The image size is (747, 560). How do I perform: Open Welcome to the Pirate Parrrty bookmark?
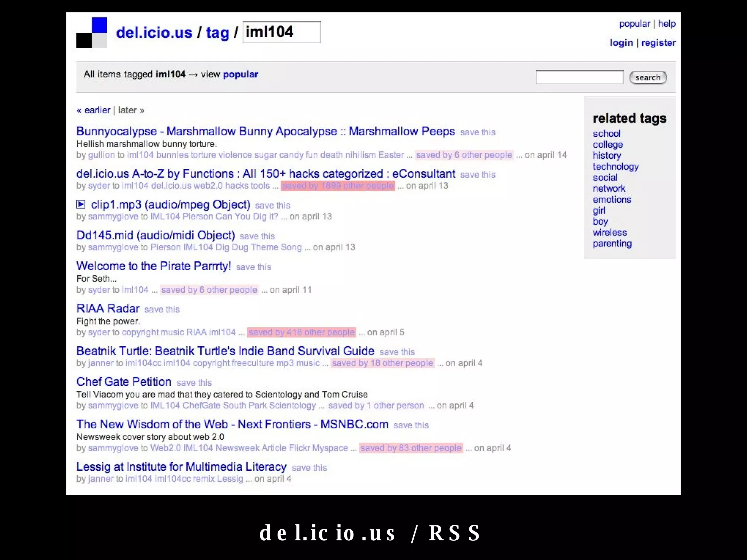154,266
